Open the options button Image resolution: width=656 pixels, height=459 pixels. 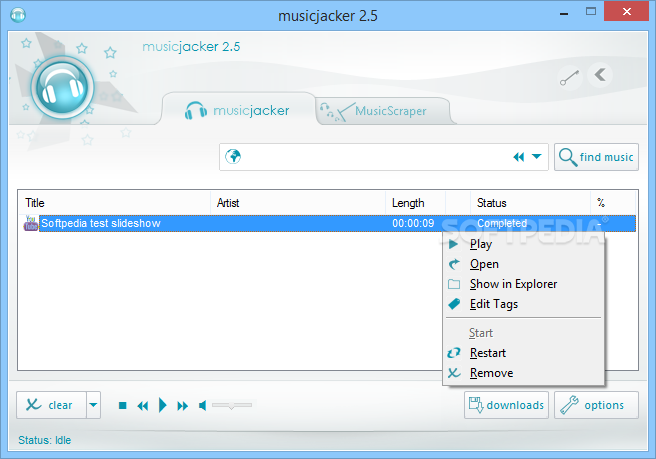pyautogui.click(x=596, y=405)
